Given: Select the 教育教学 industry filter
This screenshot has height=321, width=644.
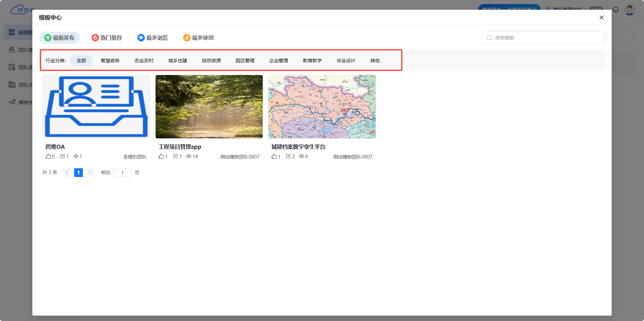Looking at the screenshot, I should tap(312, 61).
